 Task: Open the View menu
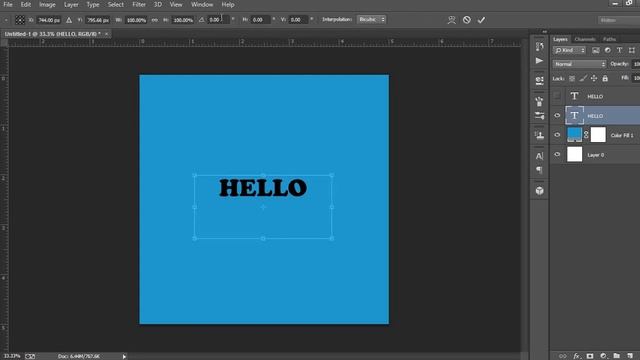click(176, 5)
